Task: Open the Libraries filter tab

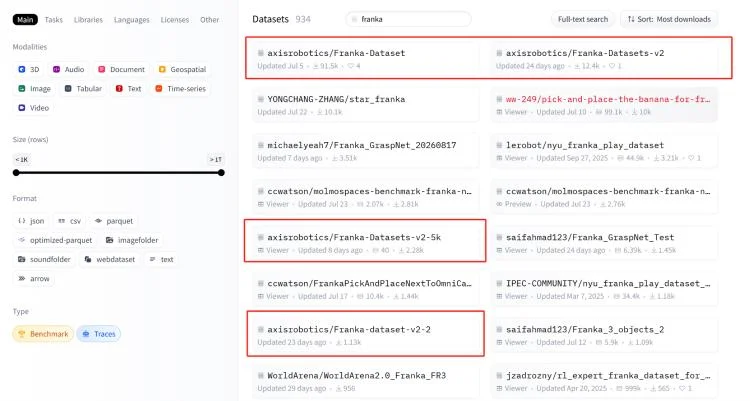Action: (x=88, y=20)
